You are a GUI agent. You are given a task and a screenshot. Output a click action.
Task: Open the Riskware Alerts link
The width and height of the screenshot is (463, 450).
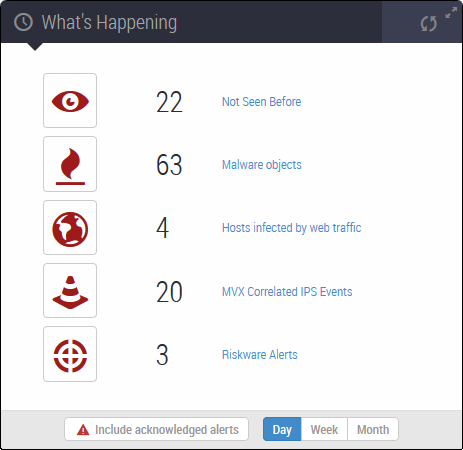260,355
